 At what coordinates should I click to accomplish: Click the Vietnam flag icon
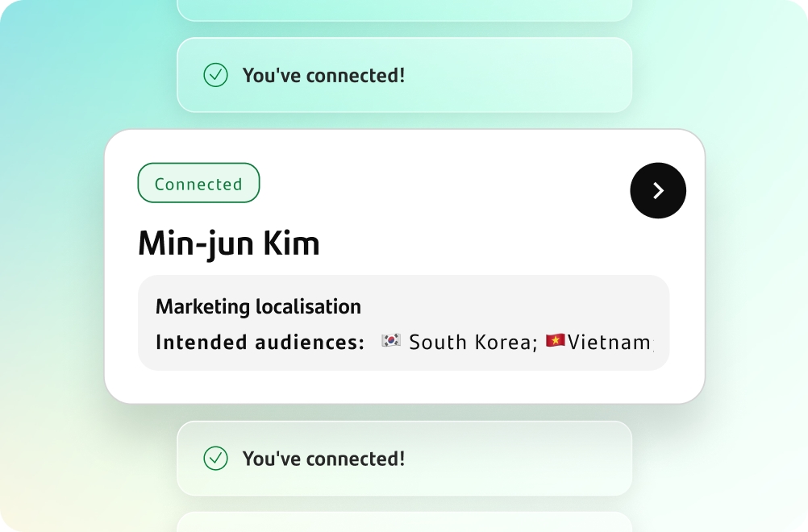555,342
